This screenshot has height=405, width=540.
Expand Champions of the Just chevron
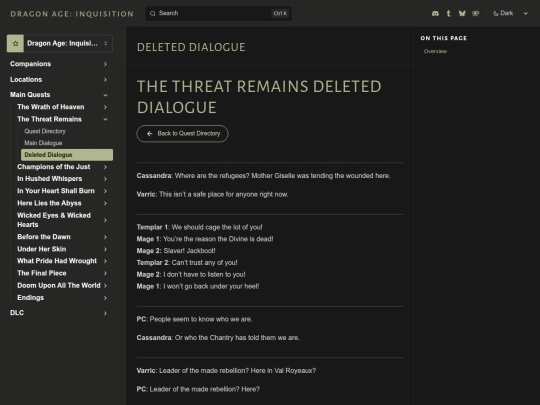point(105,167)
